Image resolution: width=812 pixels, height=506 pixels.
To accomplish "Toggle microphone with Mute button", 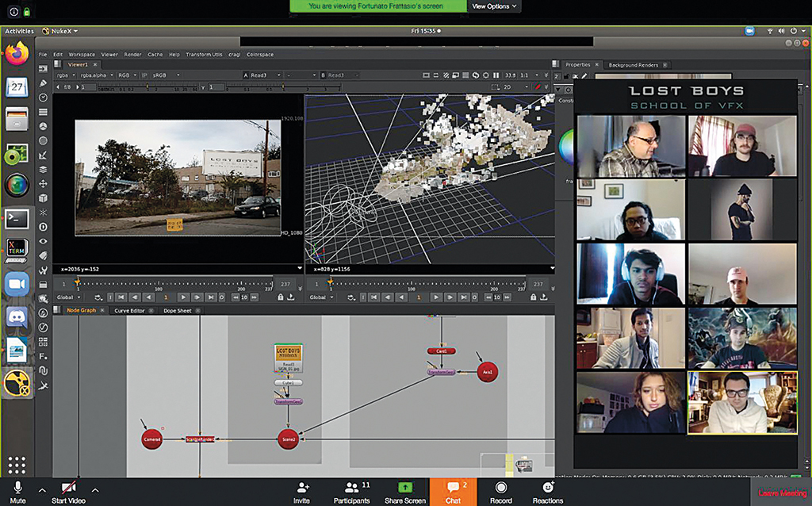I will click(17, 492).
